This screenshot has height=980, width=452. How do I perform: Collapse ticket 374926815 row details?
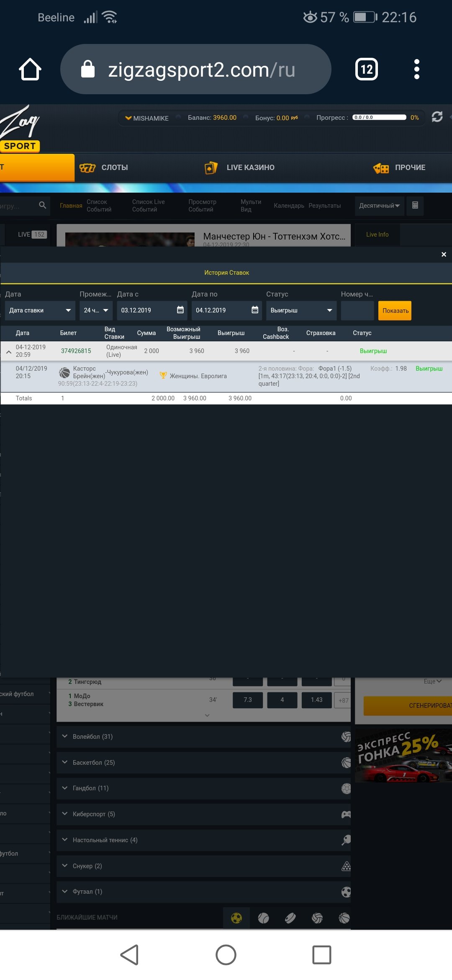pyautogui.click(x=9, y=352)
